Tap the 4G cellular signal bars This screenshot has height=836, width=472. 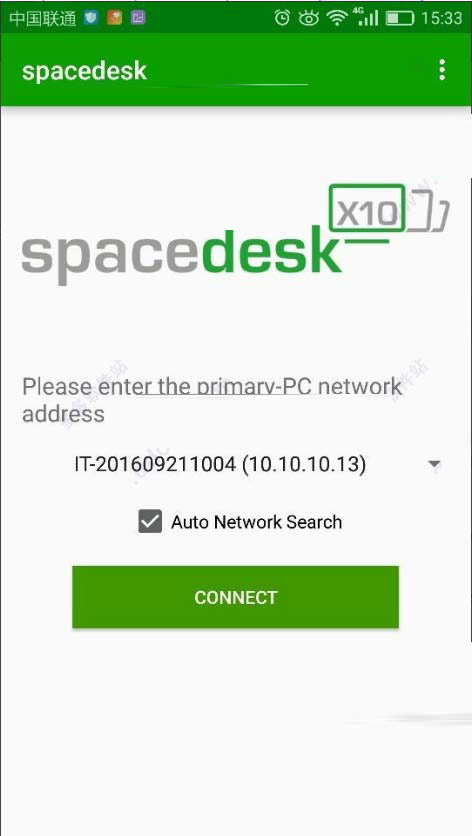pos(365,17)
